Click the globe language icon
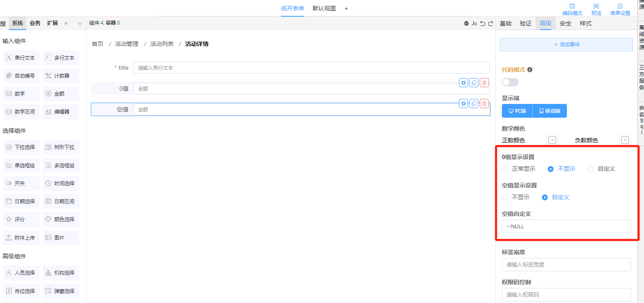This screenshot has width=644, height=303. click(x=466, y=23)
